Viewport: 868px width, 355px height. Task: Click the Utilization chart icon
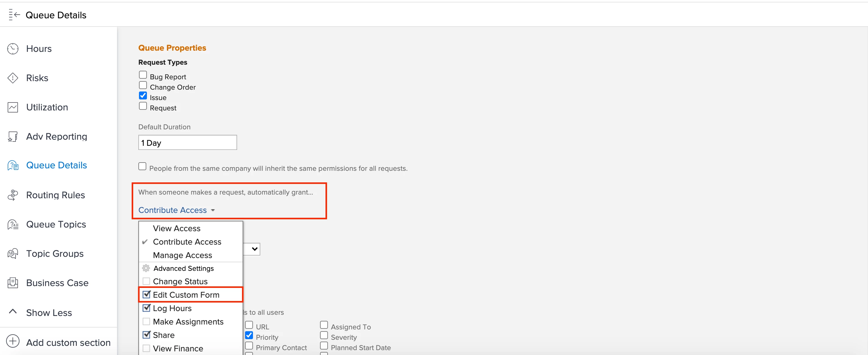(13, 107)
